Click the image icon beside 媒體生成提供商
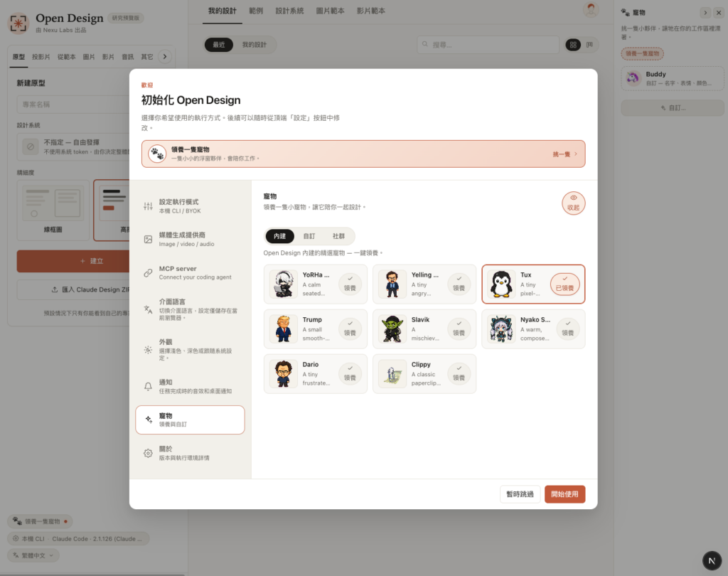The height and width of the screenshot is (576, 728). tap(148, 239)
